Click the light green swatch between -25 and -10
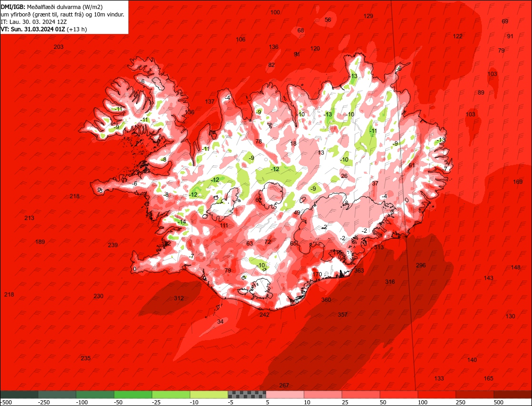This screenshot has height=406, width=532. click(171, 394)
